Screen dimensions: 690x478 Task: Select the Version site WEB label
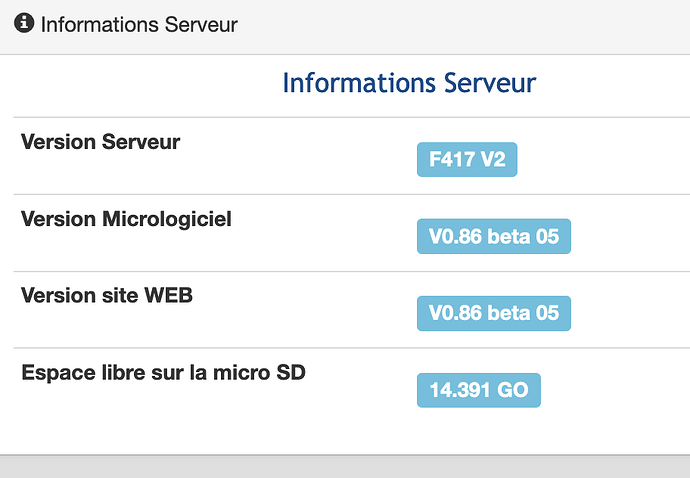pyautogui.click(x=107, y=295)
